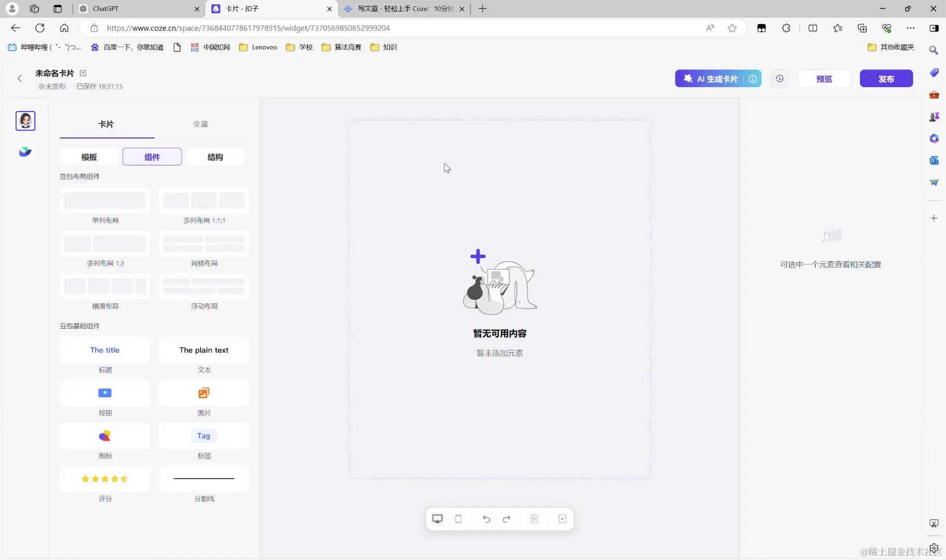Open version history via the clock icon
This screenshot has height=560, width=946.
point(780,78)
